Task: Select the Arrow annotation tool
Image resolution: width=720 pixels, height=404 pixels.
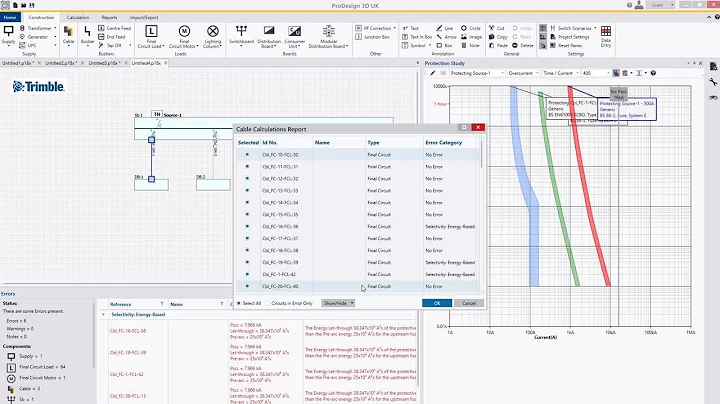Action: coord(446,37)
